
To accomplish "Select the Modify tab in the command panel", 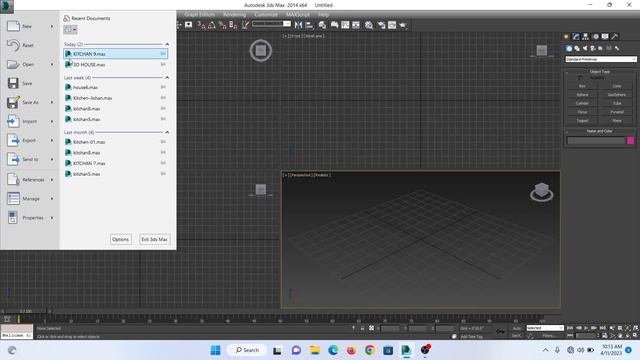I will tap(576, 37).
